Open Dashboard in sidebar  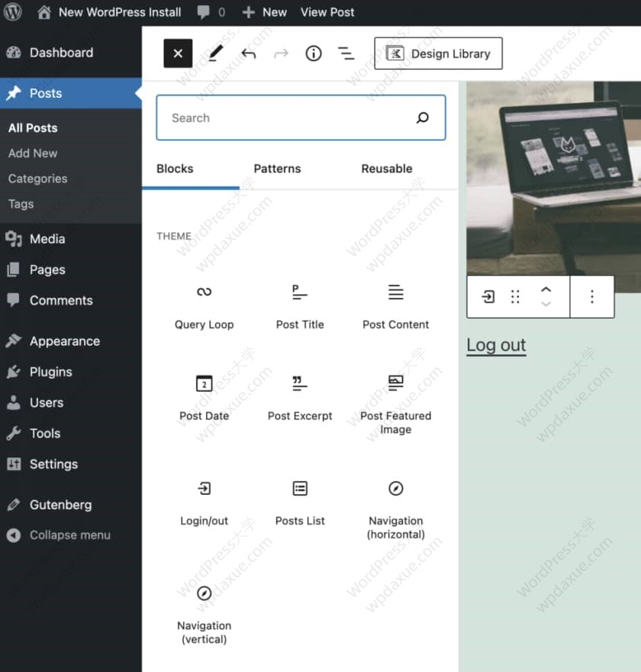(71, 52)
